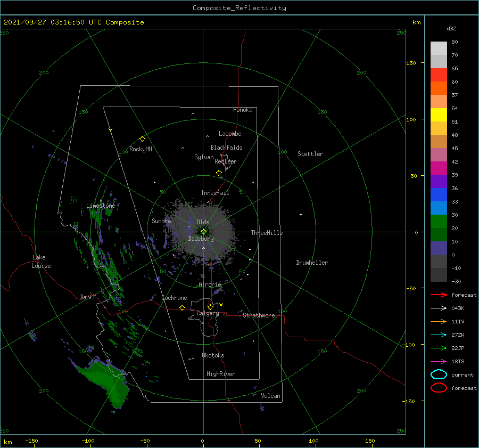Click the Olds label

203,222
